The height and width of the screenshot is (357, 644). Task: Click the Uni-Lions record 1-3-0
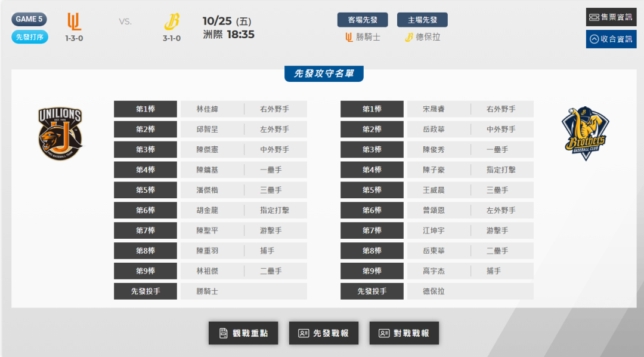click(75, 38)
